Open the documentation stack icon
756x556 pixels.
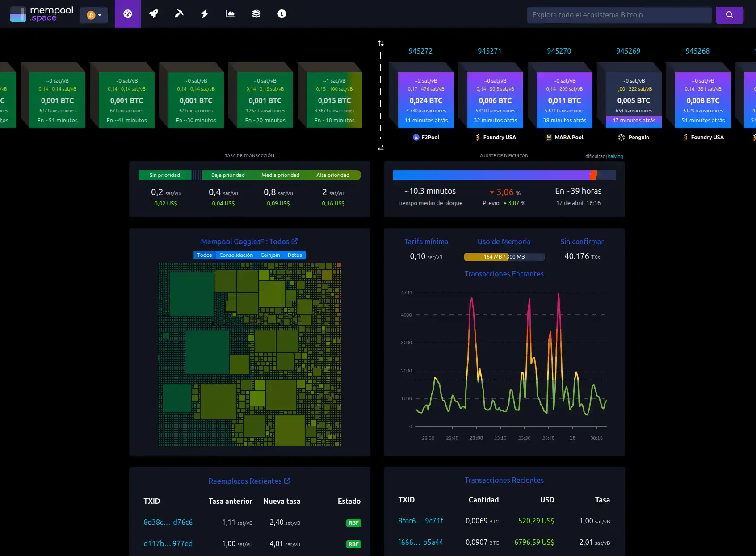click(x=256, y=14)
